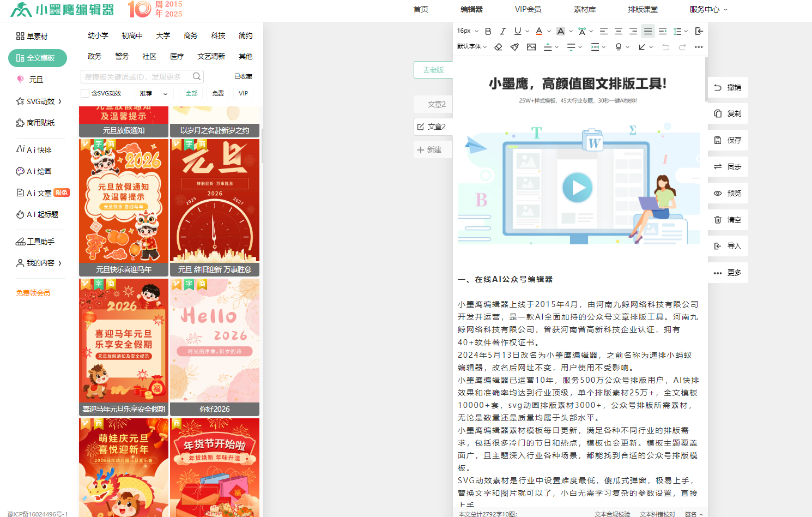The height and width of the screenshot is (517, 812).
Task: Open 元旦 辞旧迎新 万事胜意 template
Action: pos(215,208)
